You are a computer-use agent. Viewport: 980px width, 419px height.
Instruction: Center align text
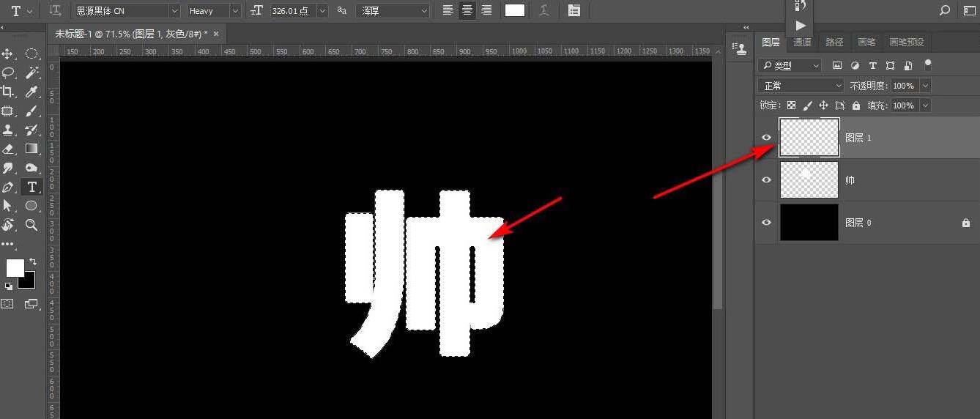(467, 10)
